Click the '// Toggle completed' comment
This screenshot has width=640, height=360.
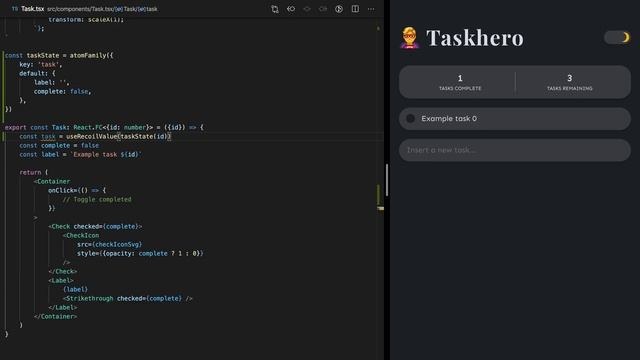97,199
